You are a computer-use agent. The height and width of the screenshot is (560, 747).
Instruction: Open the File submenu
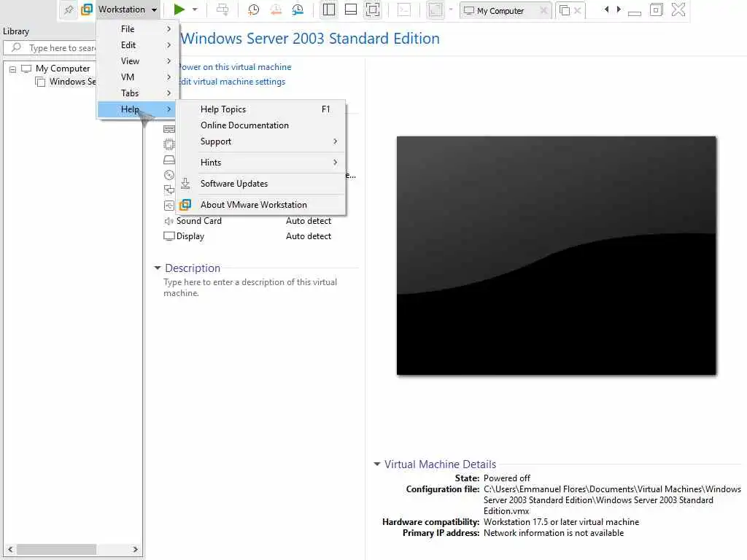(138, 29)
